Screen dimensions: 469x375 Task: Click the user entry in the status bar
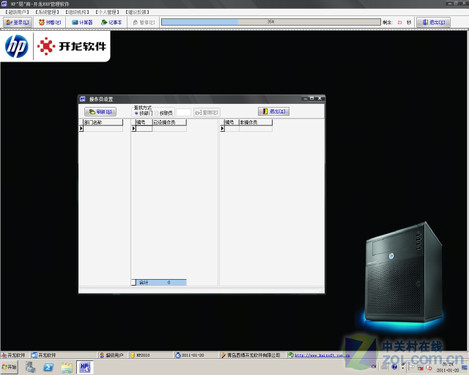112,355
